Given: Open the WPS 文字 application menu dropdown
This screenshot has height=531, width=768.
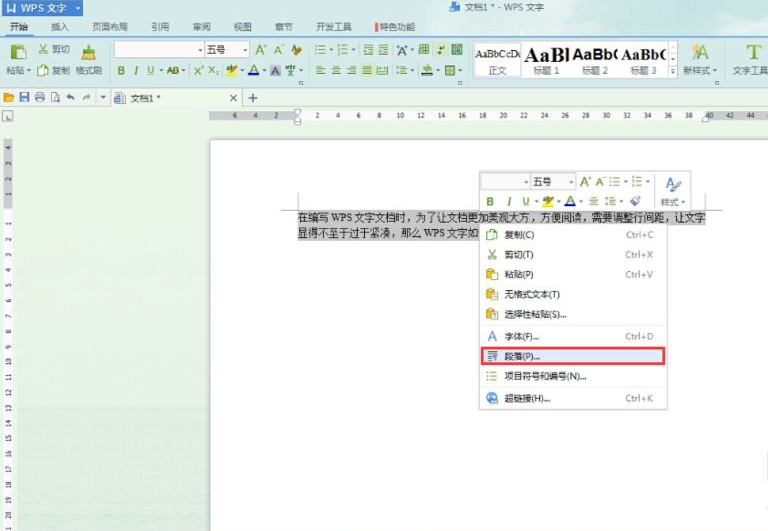Looking at the screenshot, I should [x=78, y=8].
